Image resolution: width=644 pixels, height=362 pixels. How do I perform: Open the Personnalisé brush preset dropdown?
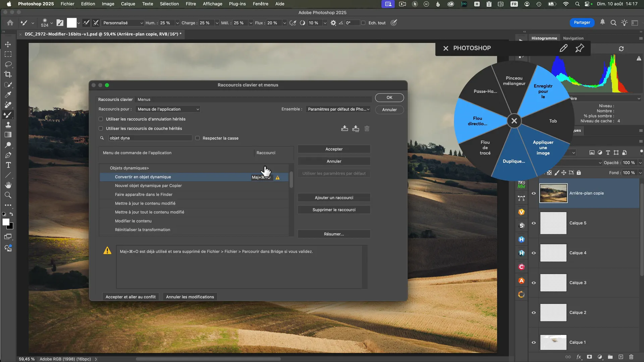coord(122,23)
